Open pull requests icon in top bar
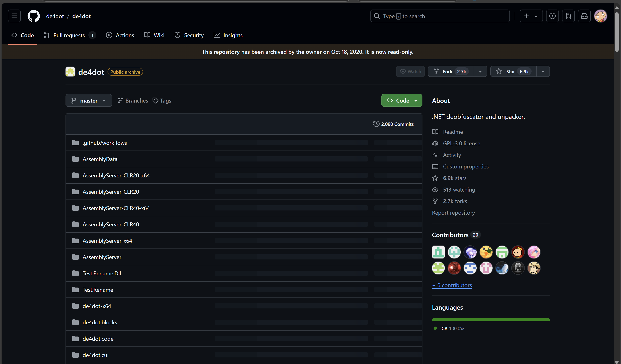The image size is (621, 364). (x=568, y=16)
